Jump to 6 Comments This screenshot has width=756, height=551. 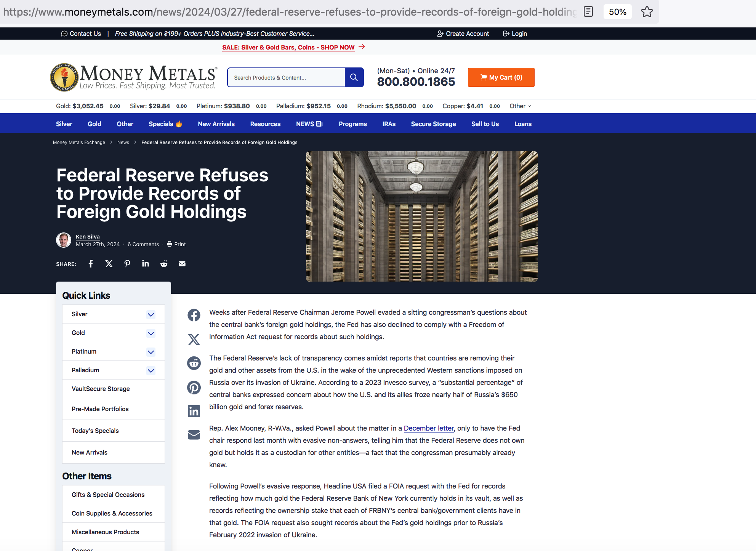(x=143, y=244)
